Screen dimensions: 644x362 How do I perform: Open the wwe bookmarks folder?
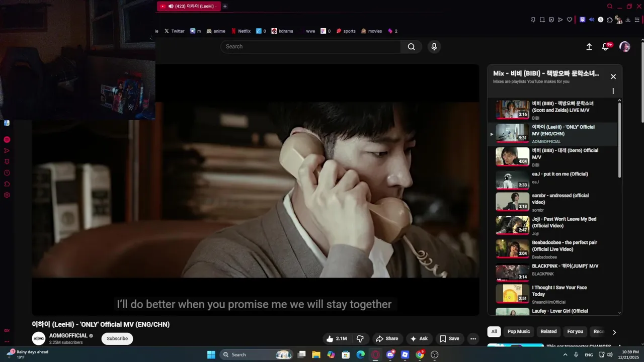[x=307, y=31]
